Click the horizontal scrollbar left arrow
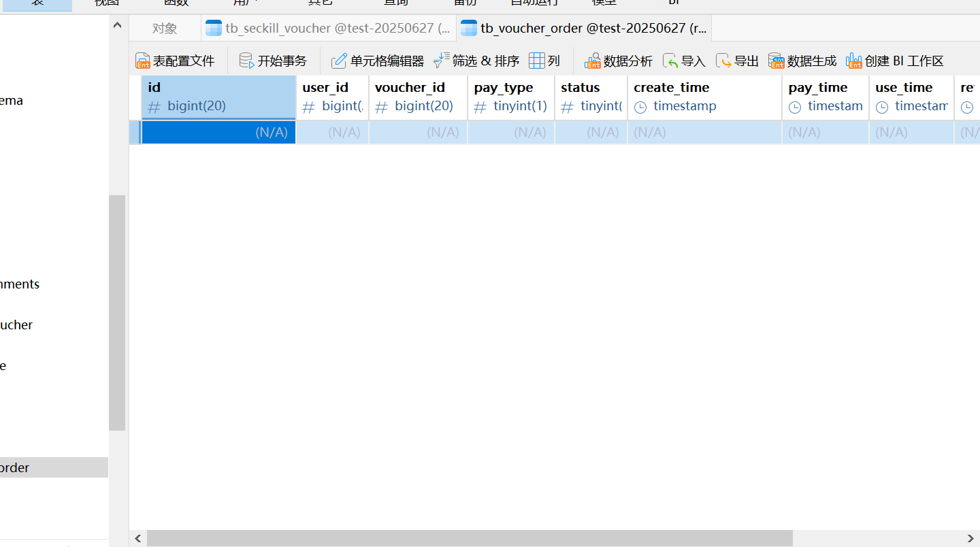Viewport: 980px width, 547px height. click(138, 538)
